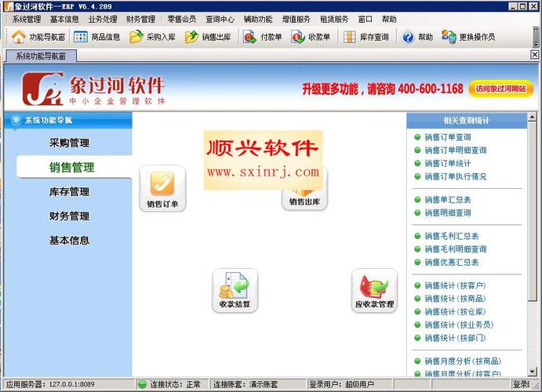Open the 租赁服务 menu
This screenshot has height=392, width=542.
pos(334,20)
